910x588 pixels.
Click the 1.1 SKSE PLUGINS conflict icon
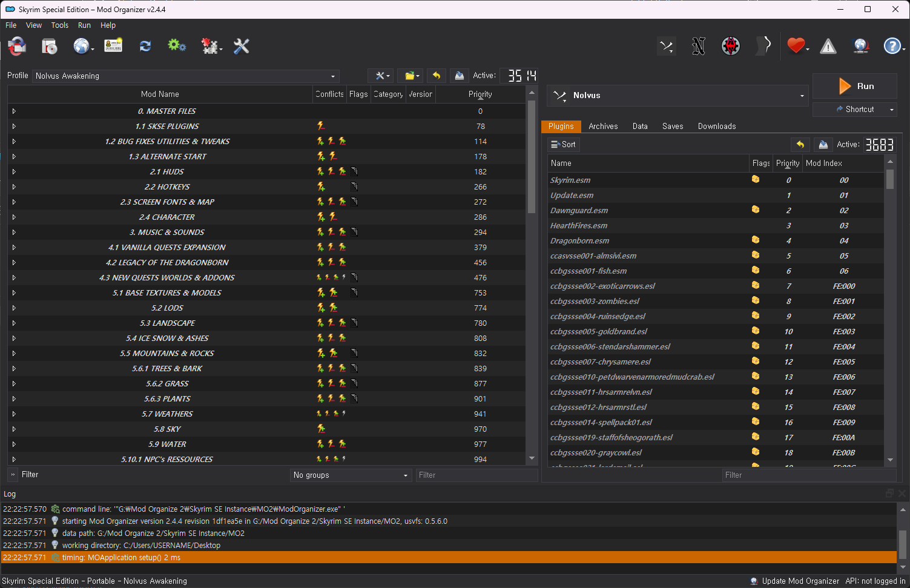pyautogui.click(x=321, y=126)
